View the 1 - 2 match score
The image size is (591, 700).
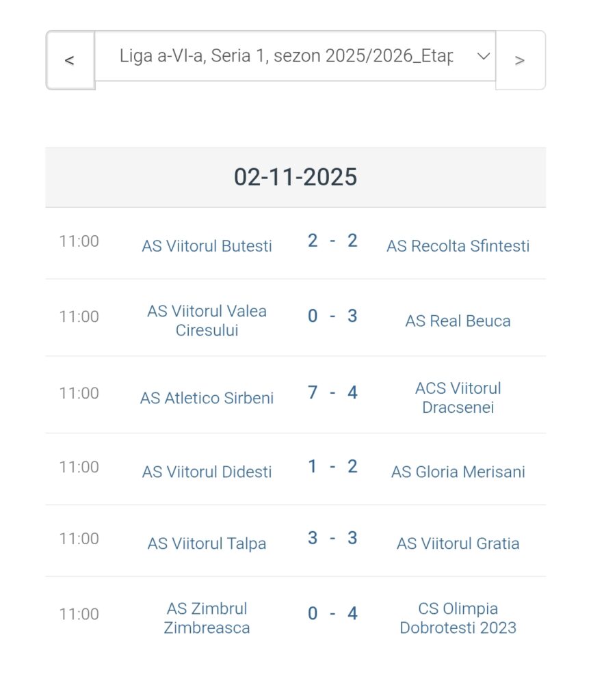click(332, 467)
